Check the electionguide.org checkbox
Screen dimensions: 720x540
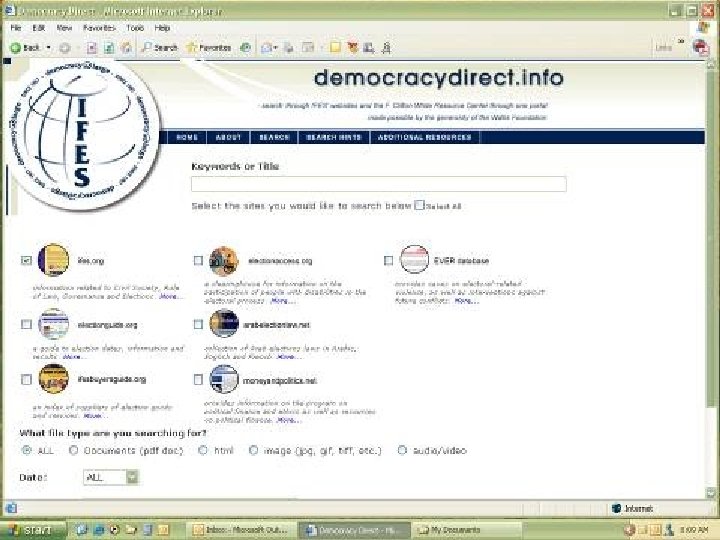26,324
